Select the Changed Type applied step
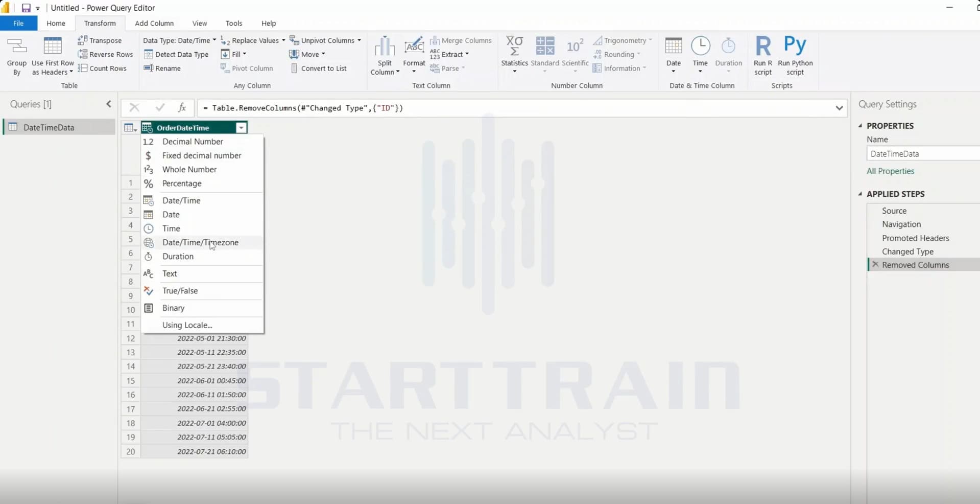Screen dimensions: 980x504 click(x=907, y=251)
